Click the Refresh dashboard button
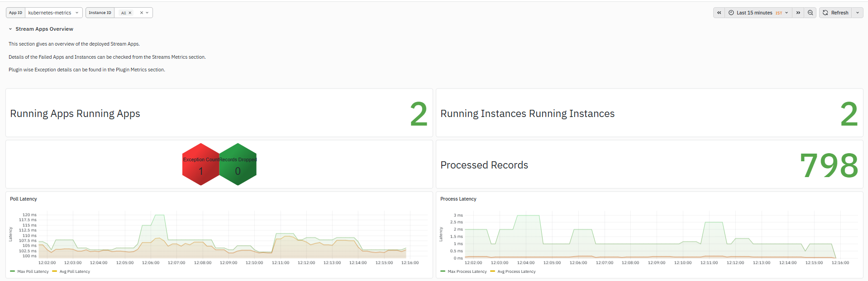This screenshot has width=868, height=281. (836, 13)
